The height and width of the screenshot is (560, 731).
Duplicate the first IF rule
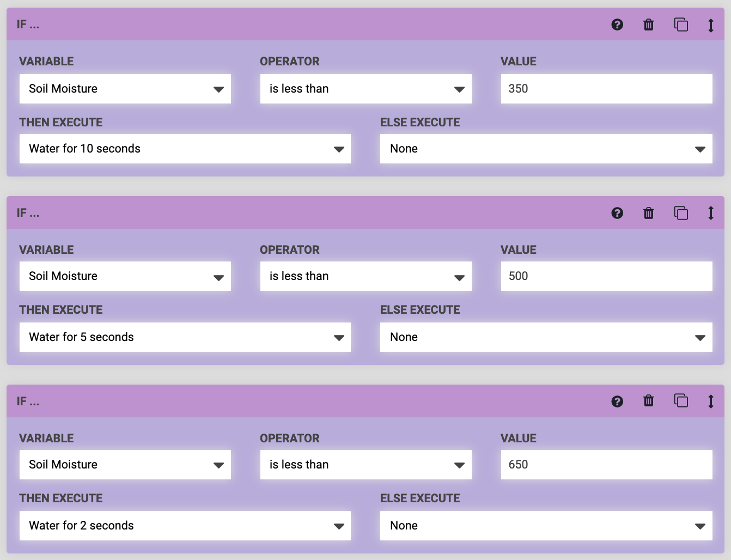pos(681,25)
